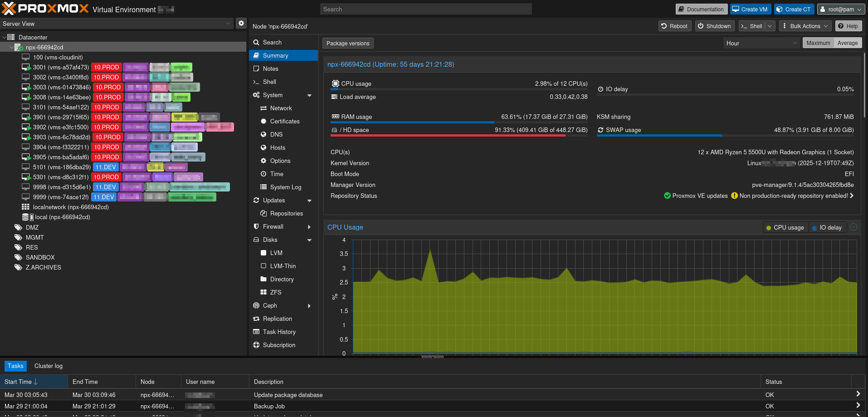
Task: Open Search in node menu
Action: (x=283, y=42)
